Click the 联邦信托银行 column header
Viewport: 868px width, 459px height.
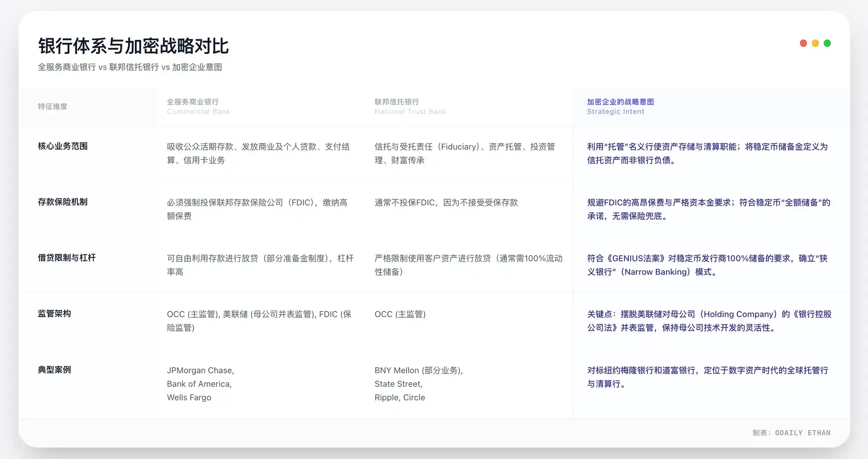(396, 102)
